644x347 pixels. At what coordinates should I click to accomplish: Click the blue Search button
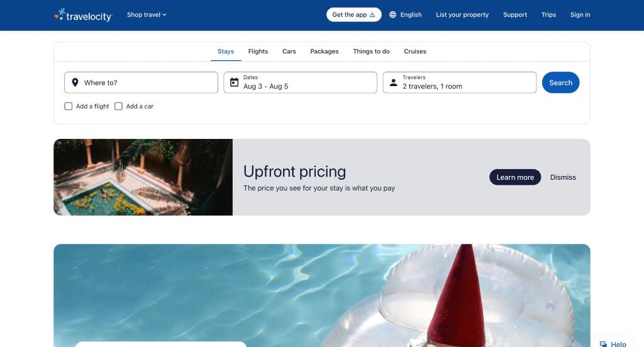click(x=560, y=82)
